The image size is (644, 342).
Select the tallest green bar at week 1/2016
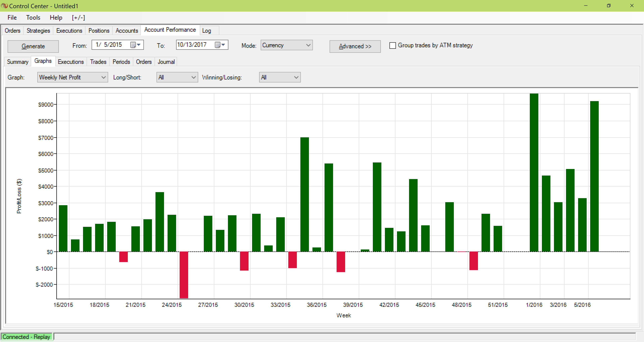coord(534,173)
